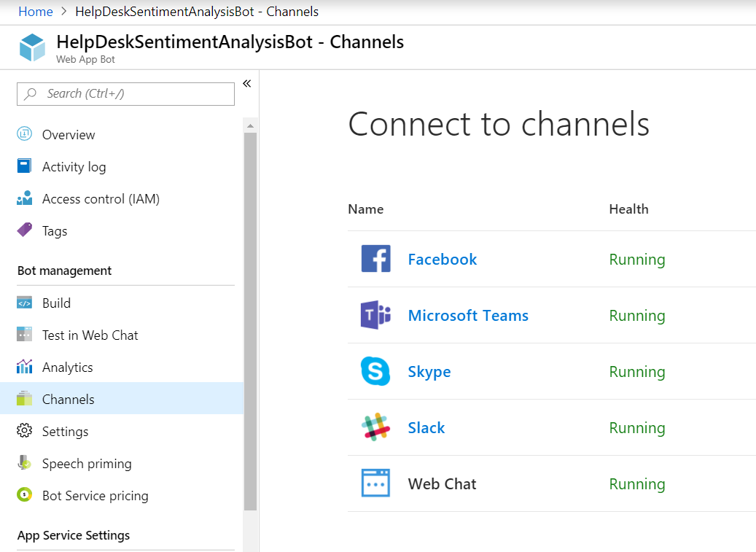This screenshot has width=756, height=552.
Task: Click the sidebar scrollbar up arrow
Action: [250, 126]
